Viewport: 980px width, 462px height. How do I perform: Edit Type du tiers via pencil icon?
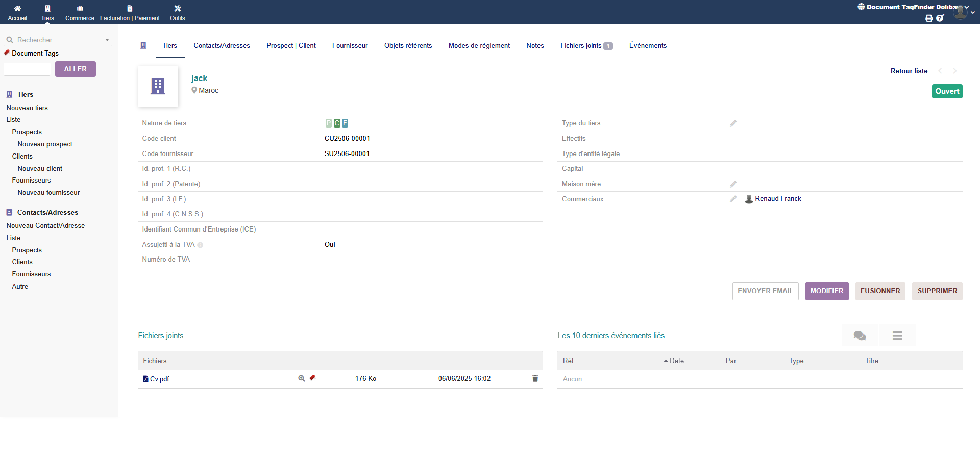(733, 123)
